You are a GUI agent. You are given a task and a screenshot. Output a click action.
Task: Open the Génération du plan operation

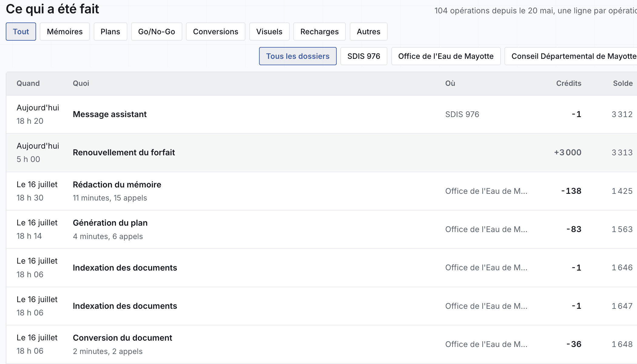point(322,229)
